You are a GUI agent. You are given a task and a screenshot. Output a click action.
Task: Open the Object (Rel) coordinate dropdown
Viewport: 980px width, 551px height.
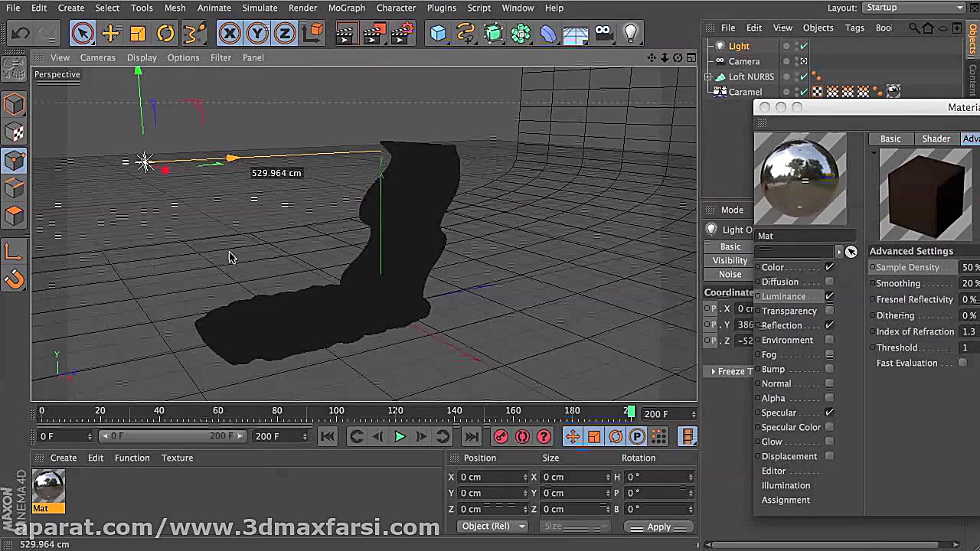coord(493,527)
